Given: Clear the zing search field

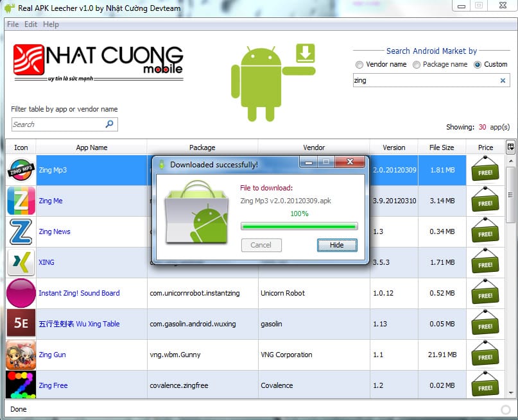Looking at the screenshot, I should [x=502, y=80].
